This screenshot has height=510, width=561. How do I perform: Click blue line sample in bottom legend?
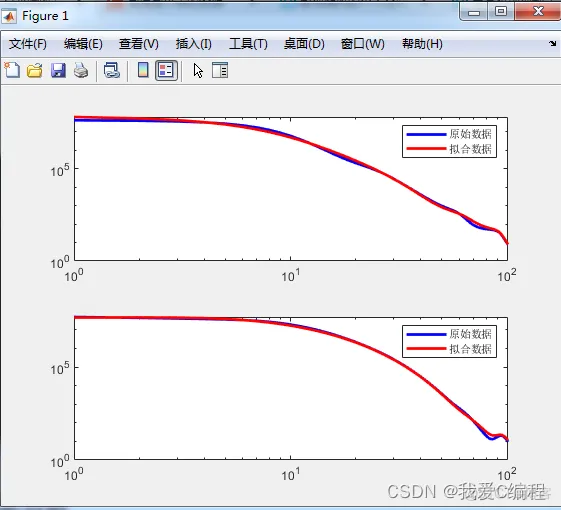tap(426, 335)
